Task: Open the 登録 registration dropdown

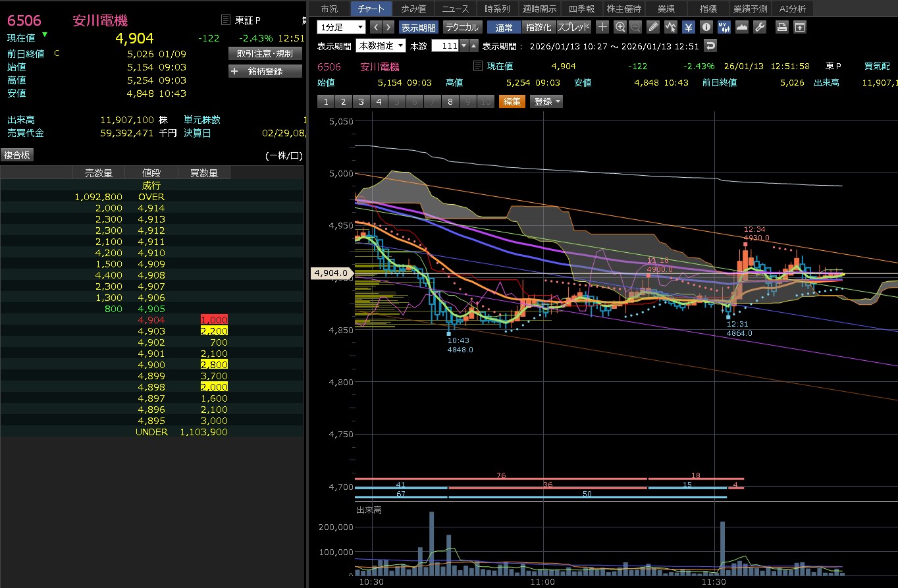Action: point(547,101)
